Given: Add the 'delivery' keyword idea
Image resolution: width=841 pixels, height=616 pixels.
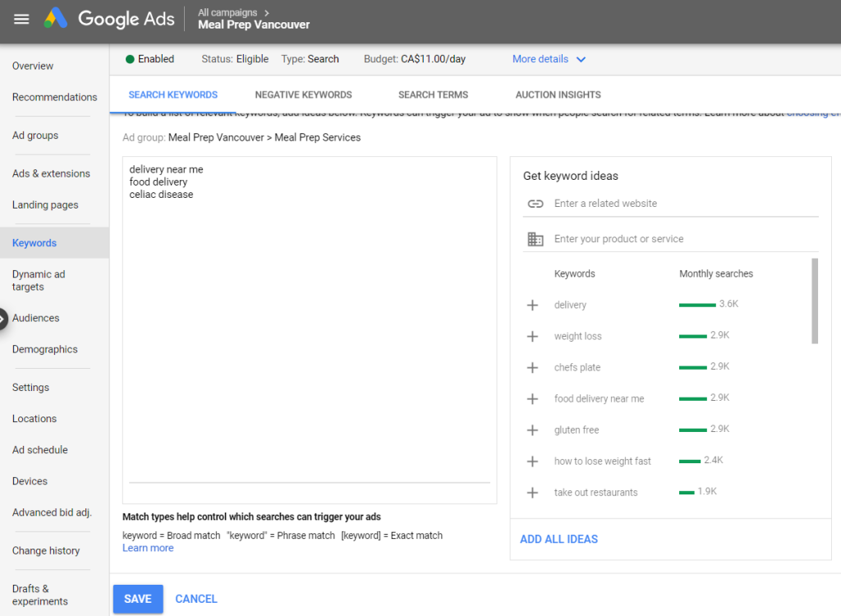Looking at the screenshot, I should (532, 306).
